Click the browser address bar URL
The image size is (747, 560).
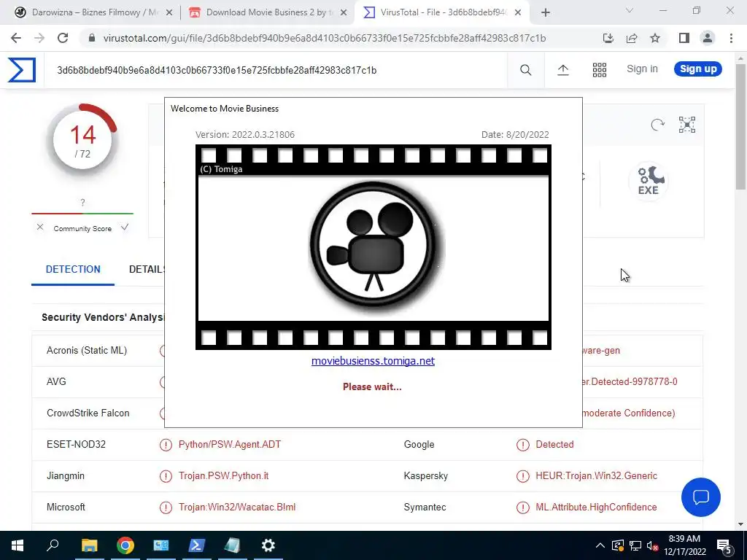tap(325, 38)
